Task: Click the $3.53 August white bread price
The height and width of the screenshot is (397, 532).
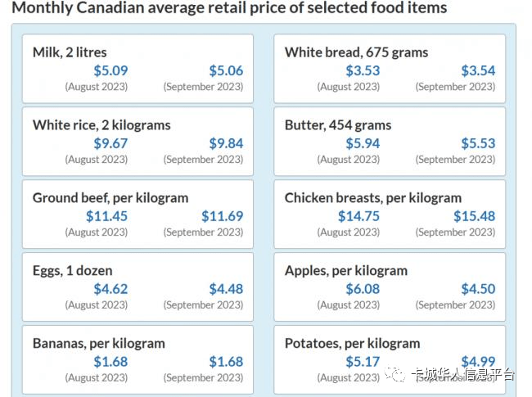Action: (363, 71)
